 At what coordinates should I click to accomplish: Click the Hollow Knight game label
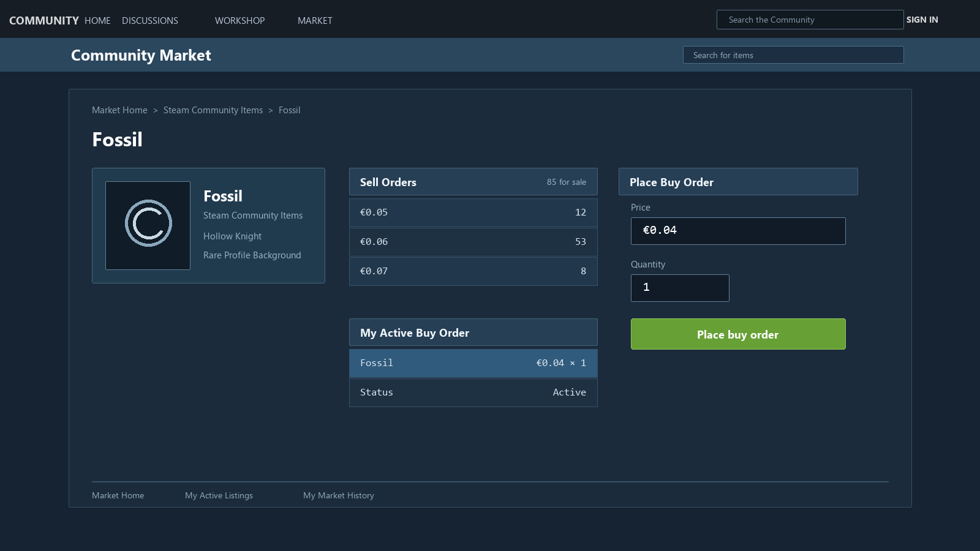232,236
